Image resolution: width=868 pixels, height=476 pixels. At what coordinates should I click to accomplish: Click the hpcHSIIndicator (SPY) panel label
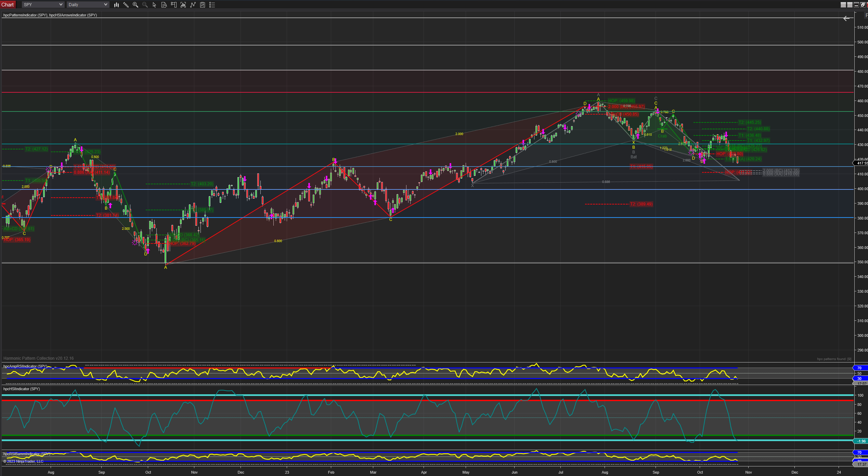(22, 389)
